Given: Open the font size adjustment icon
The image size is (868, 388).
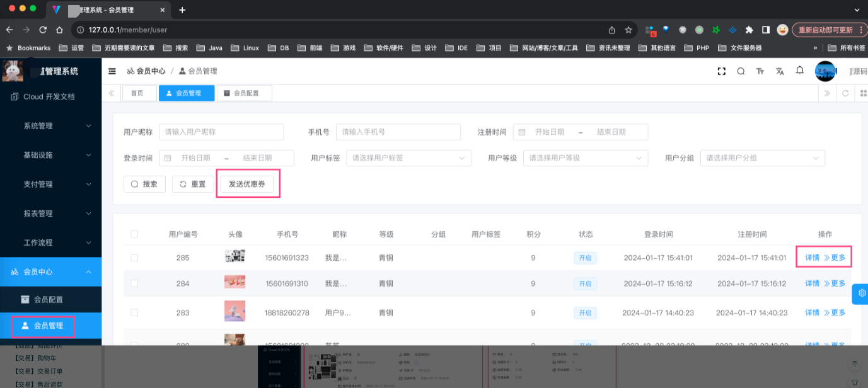Looking at the screenshot, I should (x=760, y=71).
